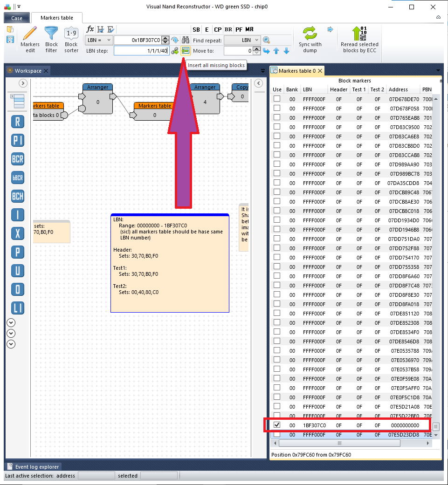Click Reread selected blocks by ECC
The image size is (448, 485).
pos(359,39)
